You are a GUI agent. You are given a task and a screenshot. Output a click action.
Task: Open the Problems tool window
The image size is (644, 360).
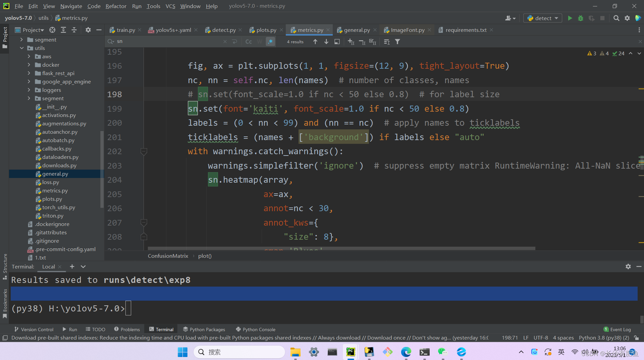(x=127, y=329)
